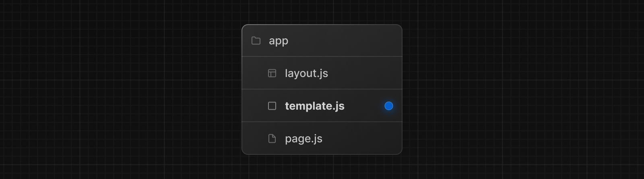Click grid background below the page.js row

322,167
